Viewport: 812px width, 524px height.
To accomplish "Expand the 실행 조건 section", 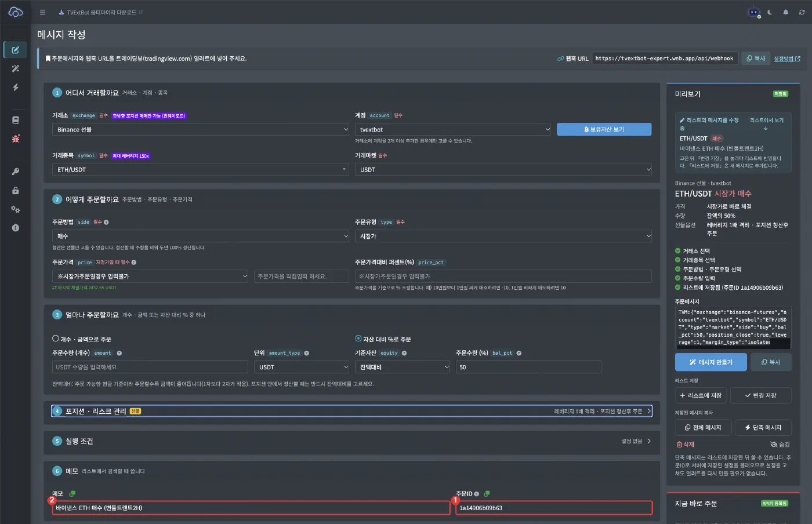I will point(351,441).
